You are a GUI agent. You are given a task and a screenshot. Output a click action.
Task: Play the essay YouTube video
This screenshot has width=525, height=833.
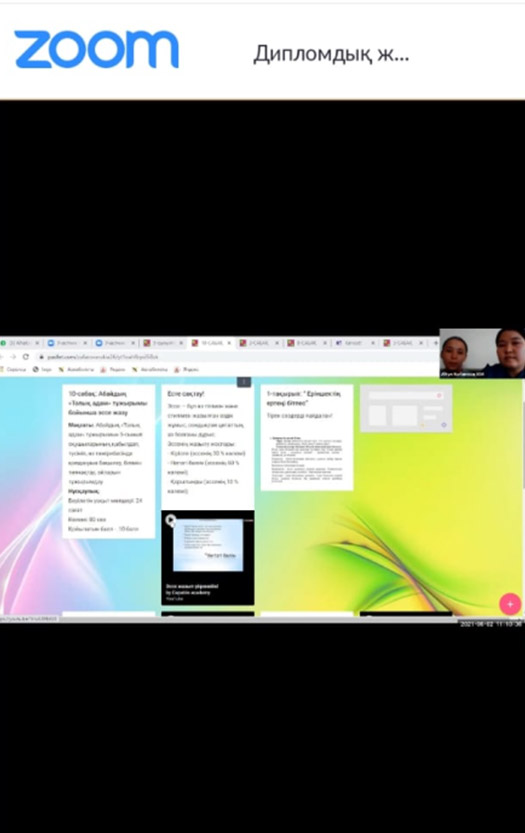coord(171,520)
